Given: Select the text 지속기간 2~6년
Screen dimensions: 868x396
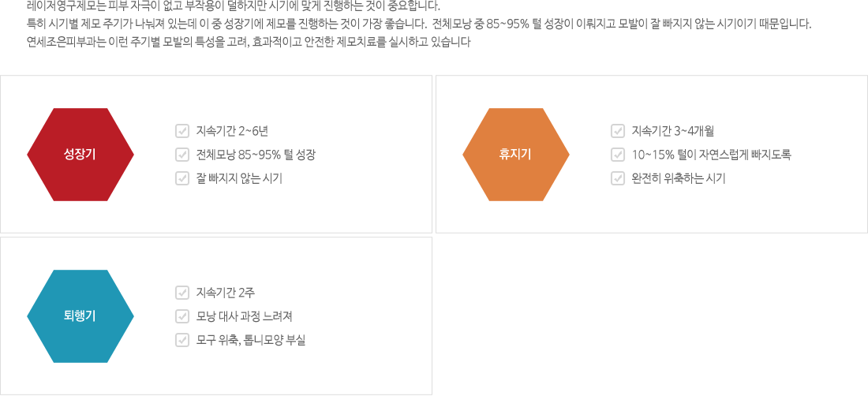Looking at the screenshot, I should click(x=233, y=131).
